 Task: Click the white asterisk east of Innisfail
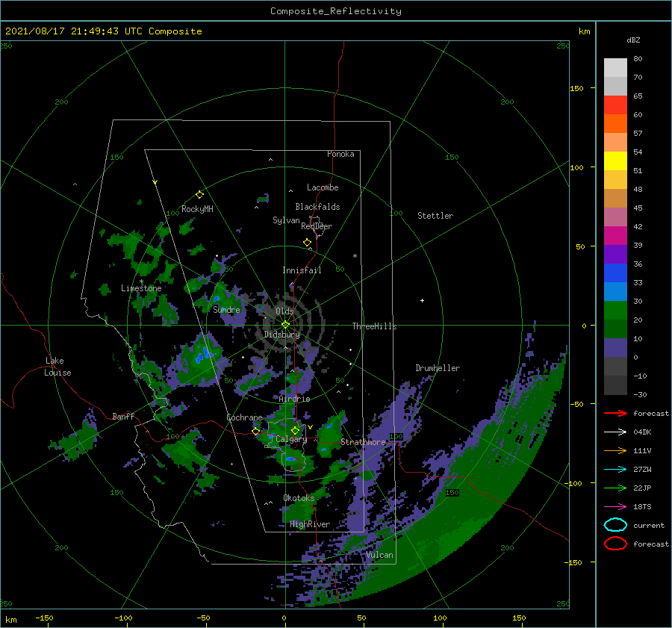355,256
